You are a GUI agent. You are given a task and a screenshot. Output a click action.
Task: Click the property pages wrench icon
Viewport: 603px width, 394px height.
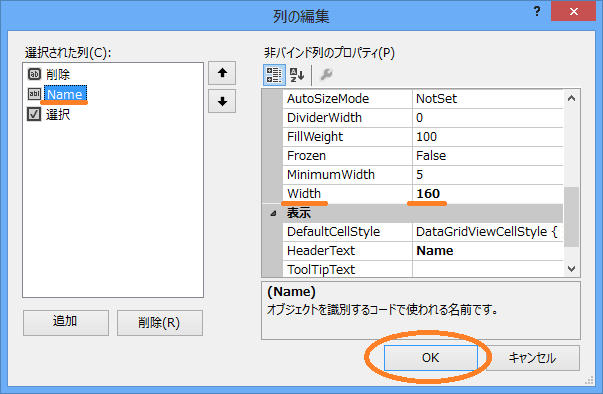click(x=326, y=75)
